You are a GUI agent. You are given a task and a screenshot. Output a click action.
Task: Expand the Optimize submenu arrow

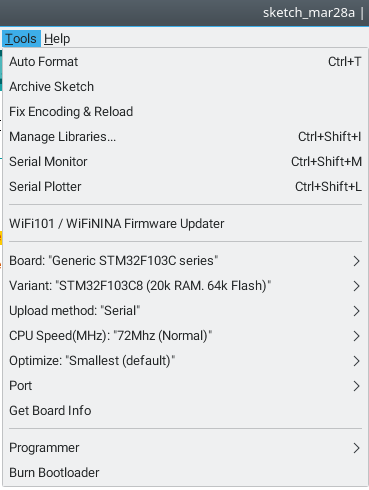[356, 361]
